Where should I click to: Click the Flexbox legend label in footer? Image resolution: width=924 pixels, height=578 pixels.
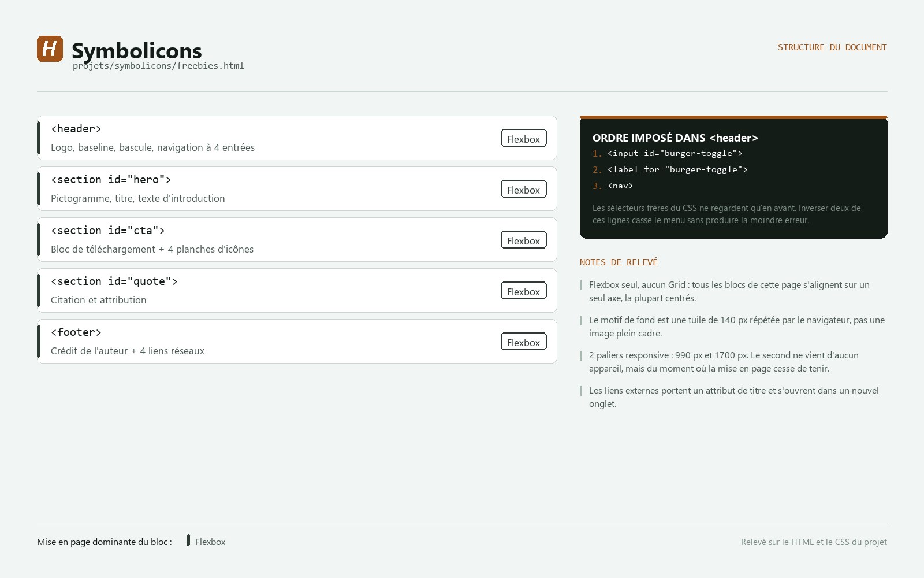click(x=210, y=542)
